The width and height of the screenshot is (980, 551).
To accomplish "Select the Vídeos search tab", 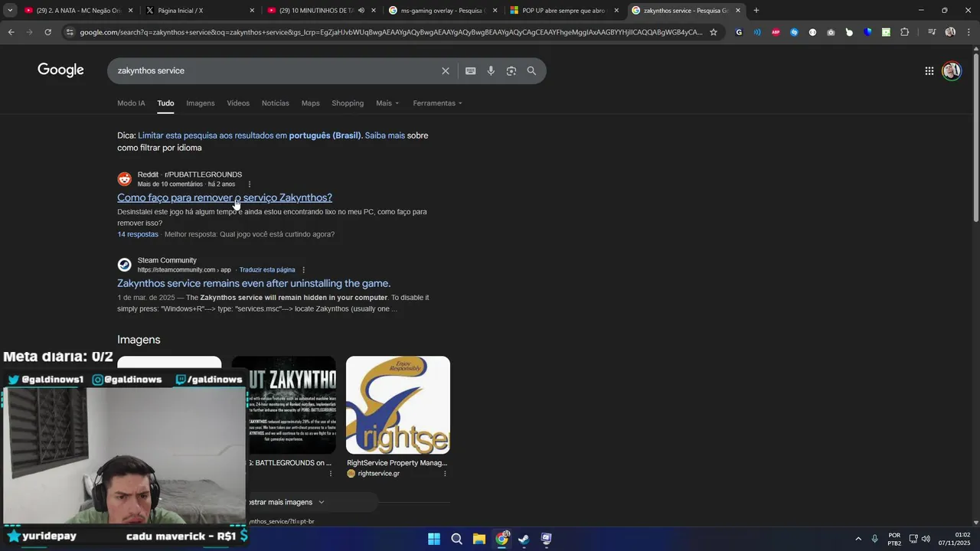I will click(x=238, y=103).
